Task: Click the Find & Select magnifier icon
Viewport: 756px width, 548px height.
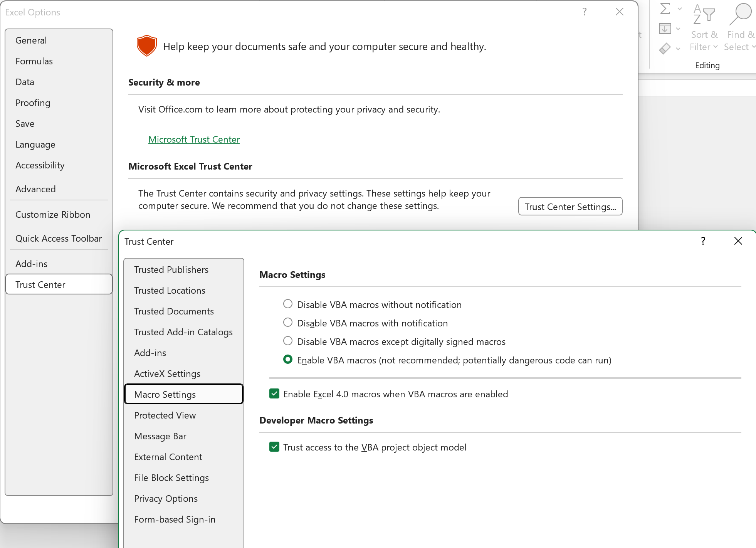Action: coord(740,14)
